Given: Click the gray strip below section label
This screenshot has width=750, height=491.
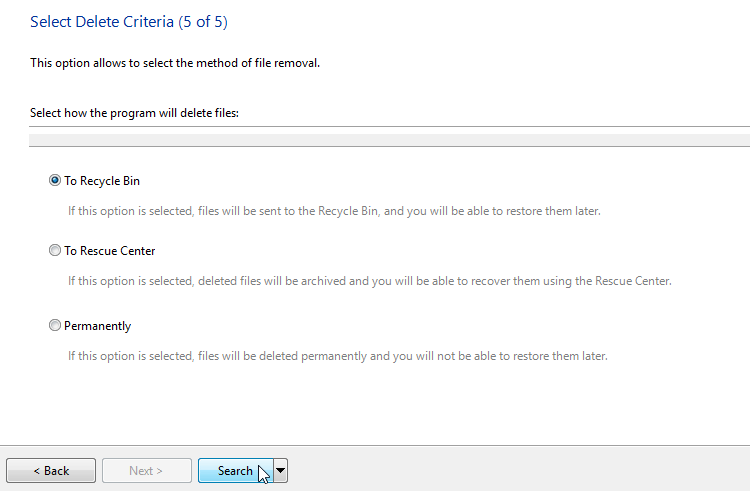Looking at the screenshot, I should [389, 140].
